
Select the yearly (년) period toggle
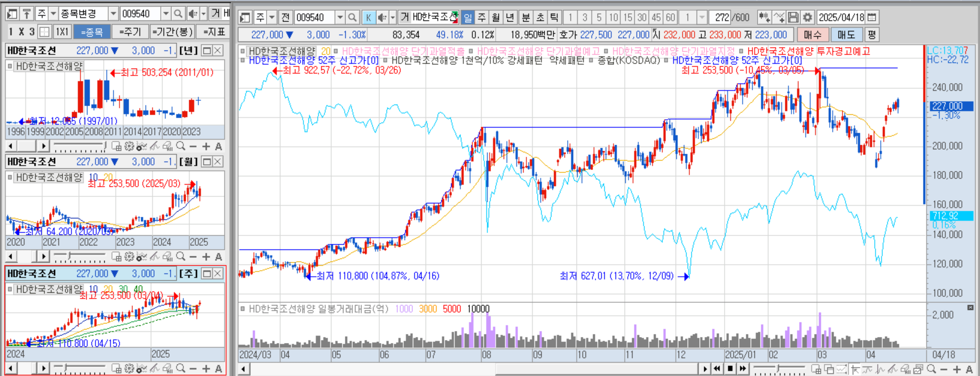(x=510, y=18)
